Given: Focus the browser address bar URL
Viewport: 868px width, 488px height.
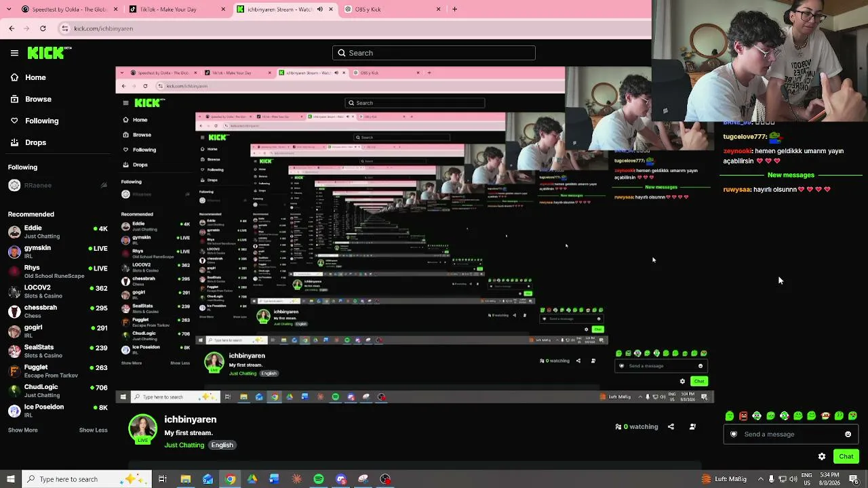Looking at the screenshot, I should pos(103,28).
